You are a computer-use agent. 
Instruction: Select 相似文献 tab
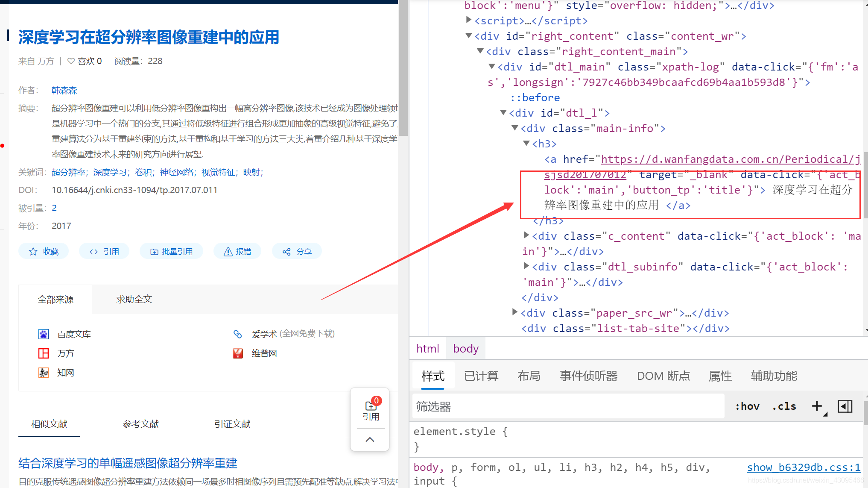pyautogui.click(x=49, y=424)
